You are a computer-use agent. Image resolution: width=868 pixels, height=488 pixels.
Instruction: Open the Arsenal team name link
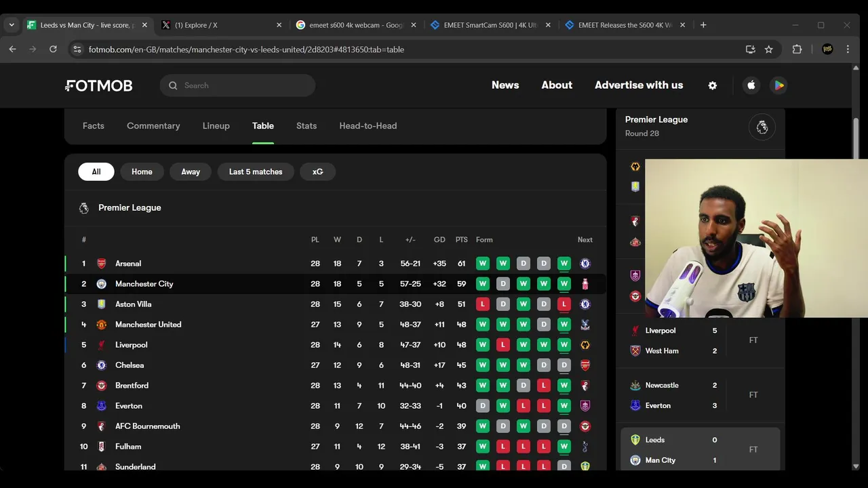pyautogui.click(x=128, y=264)
